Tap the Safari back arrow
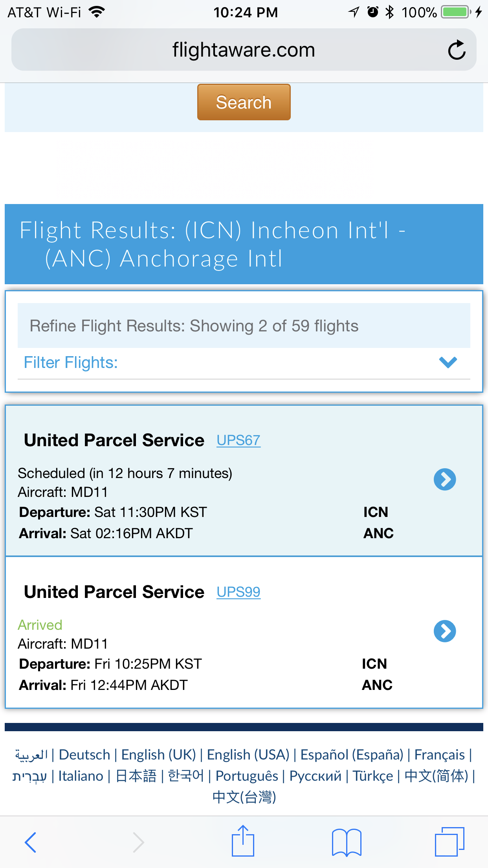Viewport: 488px width, 868px height. click(x=31, y=842)
